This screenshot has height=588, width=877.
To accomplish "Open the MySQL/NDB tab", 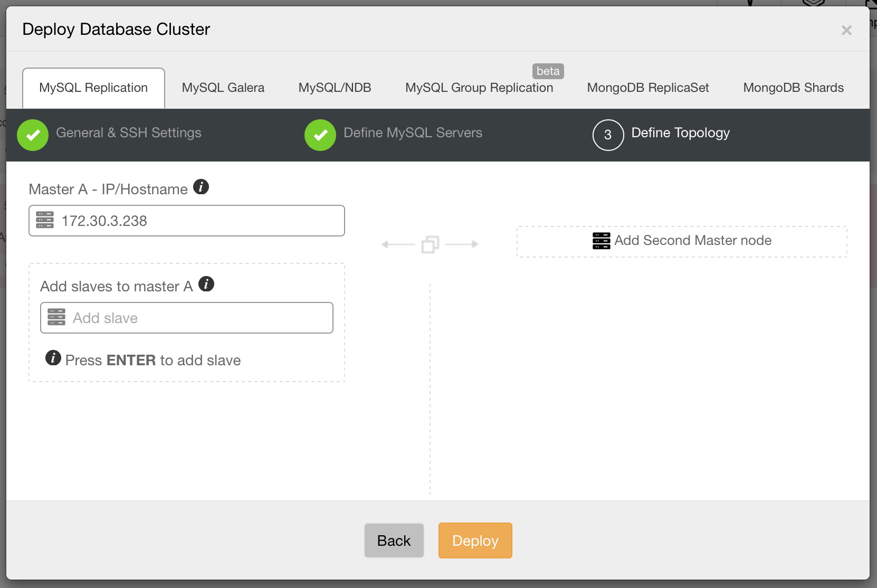I will (335, 88).
